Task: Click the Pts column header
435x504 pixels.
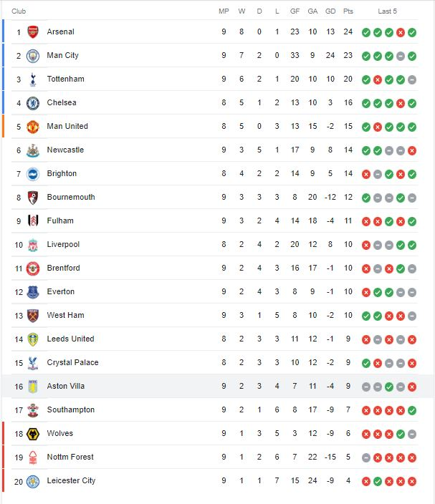Action: 348,11
